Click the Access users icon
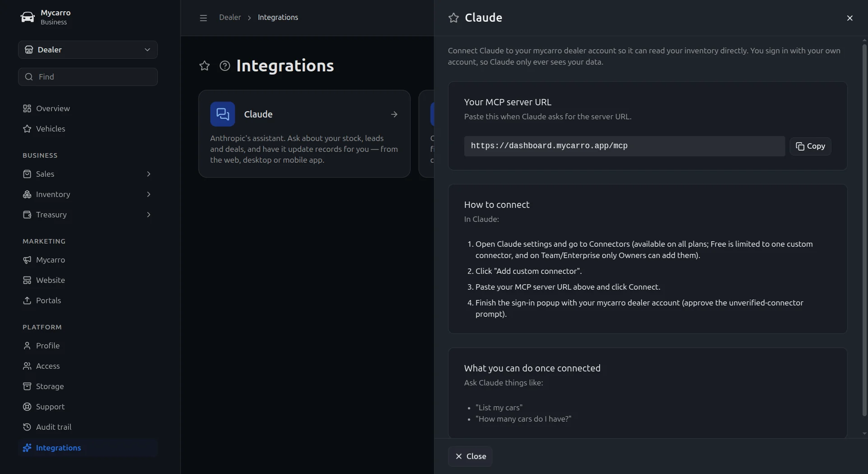868x474 pixels. pyautogui.click(x=27, y=366)
